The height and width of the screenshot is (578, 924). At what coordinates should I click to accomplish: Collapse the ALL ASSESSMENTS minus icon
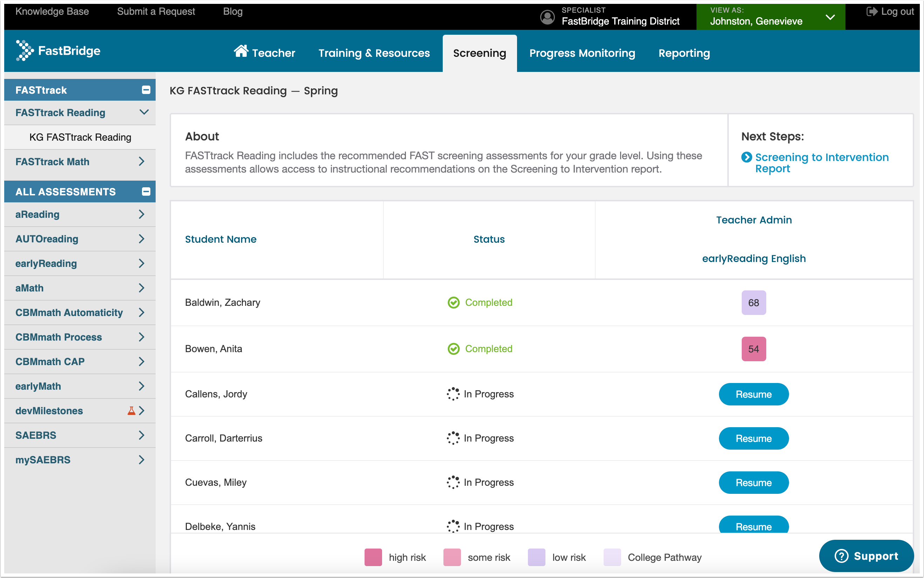(x=146, y=191)
